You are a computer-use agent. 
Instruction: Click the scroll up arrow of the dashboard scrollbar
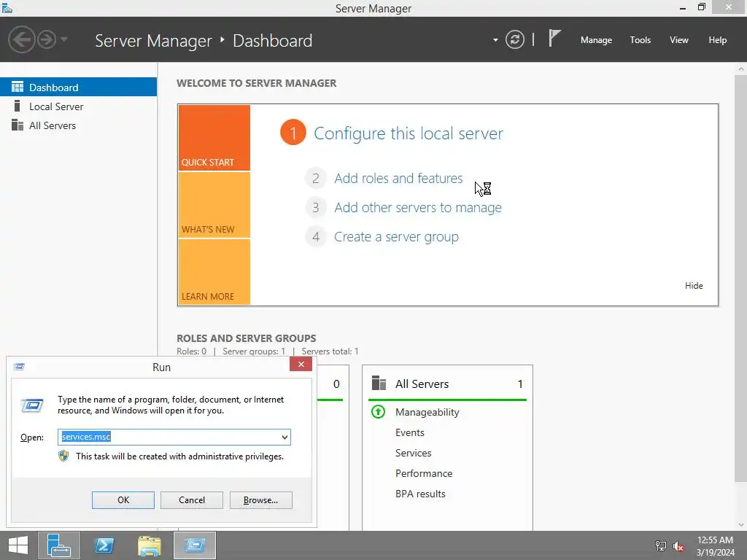[741, 69]
